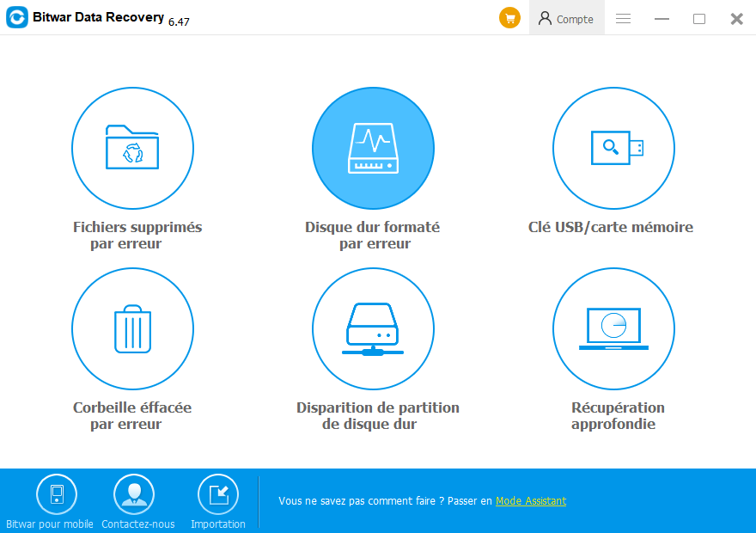Image resolution: width=756 pixels, height=533 pixels.
Task: Click the 'Récupération approfondie' label
Action: click(618, 415)
